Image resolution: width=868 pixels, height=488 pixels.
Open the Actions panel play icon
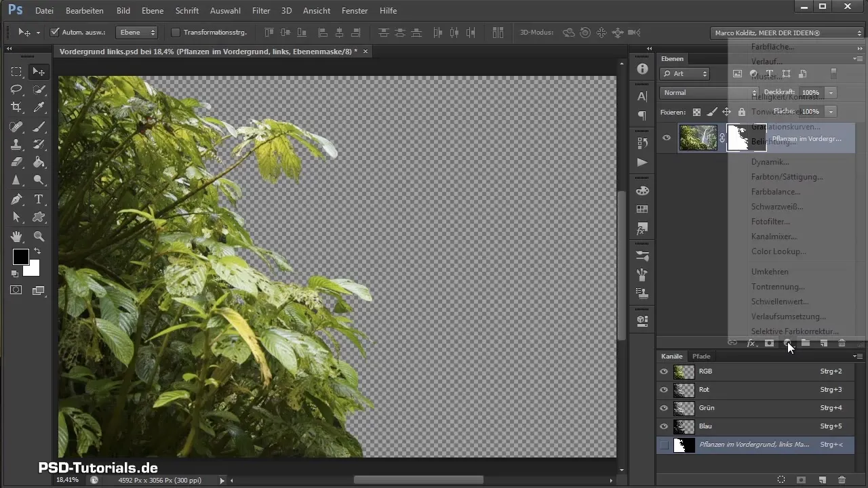[642, 162]
